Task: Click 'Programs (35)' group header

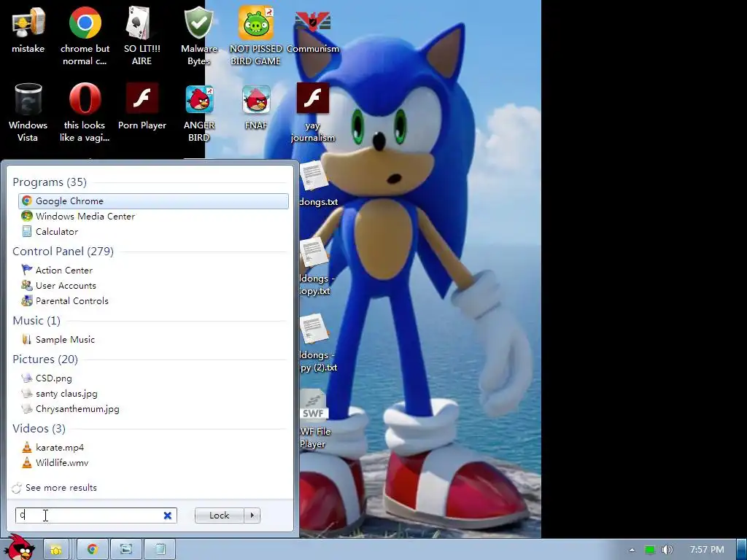Action: click(50, 182)
